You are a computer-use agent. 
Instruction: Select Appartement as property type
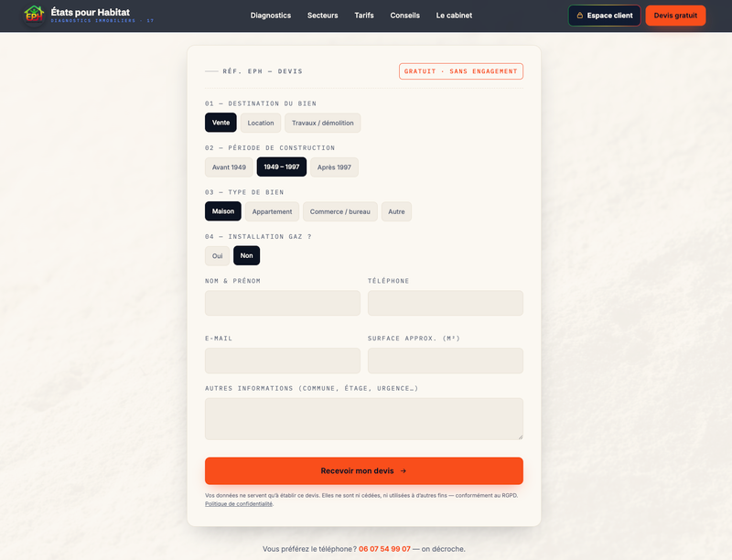[x=272, y=211]
